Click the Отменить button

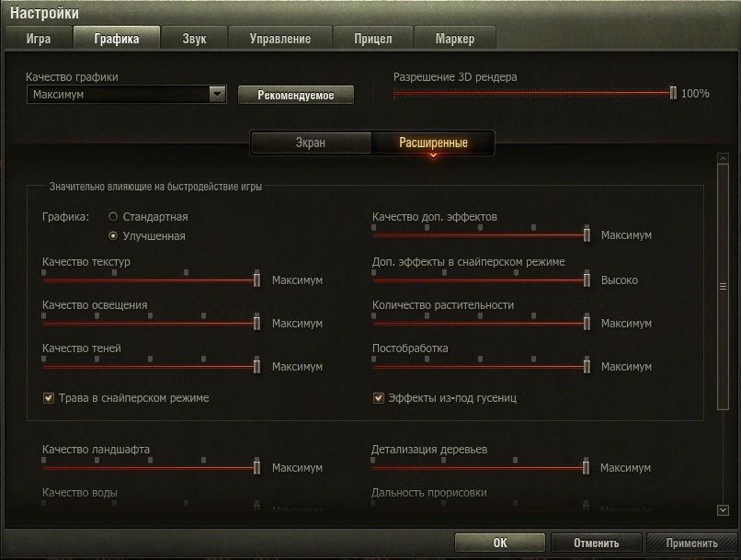[x=597, y=543]
